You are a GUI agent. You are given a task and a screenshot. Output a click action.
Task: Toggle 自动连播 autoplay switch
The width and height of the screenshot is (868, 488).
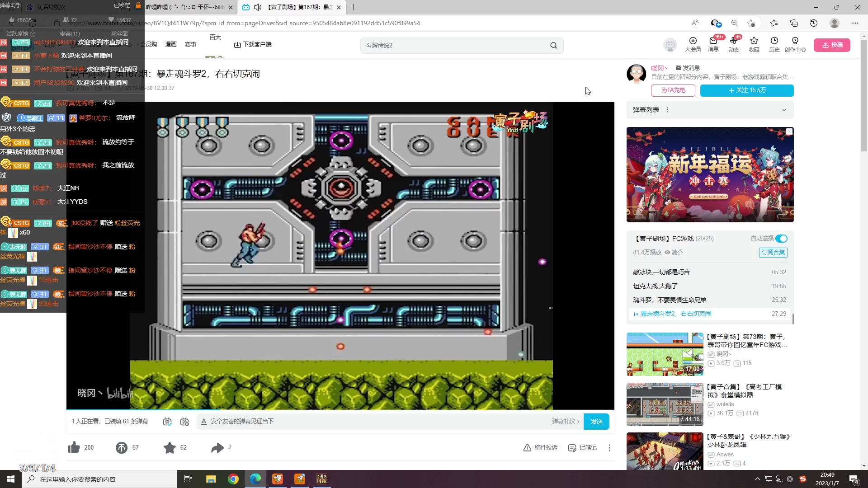point(781,239)
